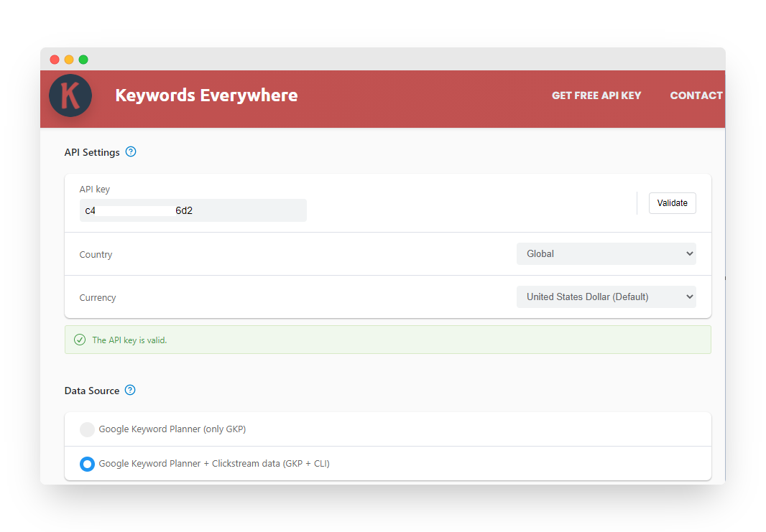Click the Data Source heading
This screenshot has height=532, width=766.
(x=92, y=391)
